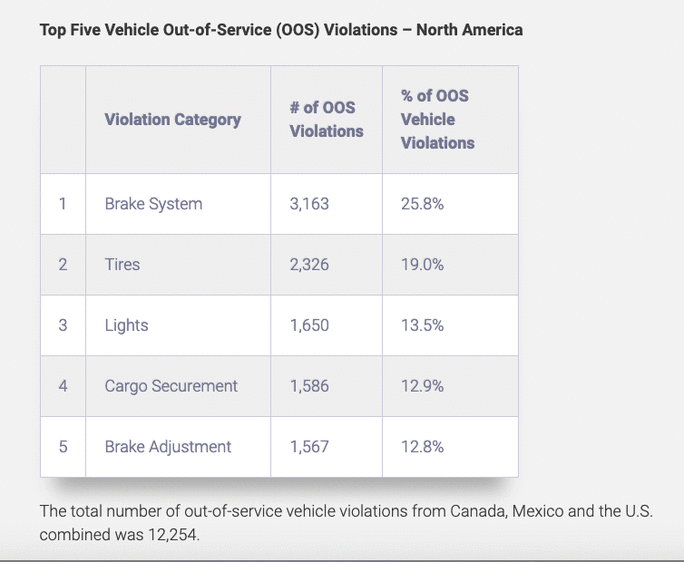The height and width of the screenshot is (562, 684).
Task: Click the 25.8% percentage cell
Action: (x=423, y=204)
